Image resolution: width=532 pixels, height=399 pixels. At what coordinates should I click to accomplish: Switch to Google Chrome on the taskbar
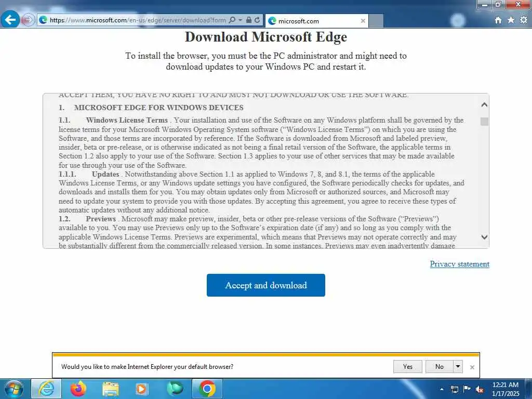click(207, 389)
